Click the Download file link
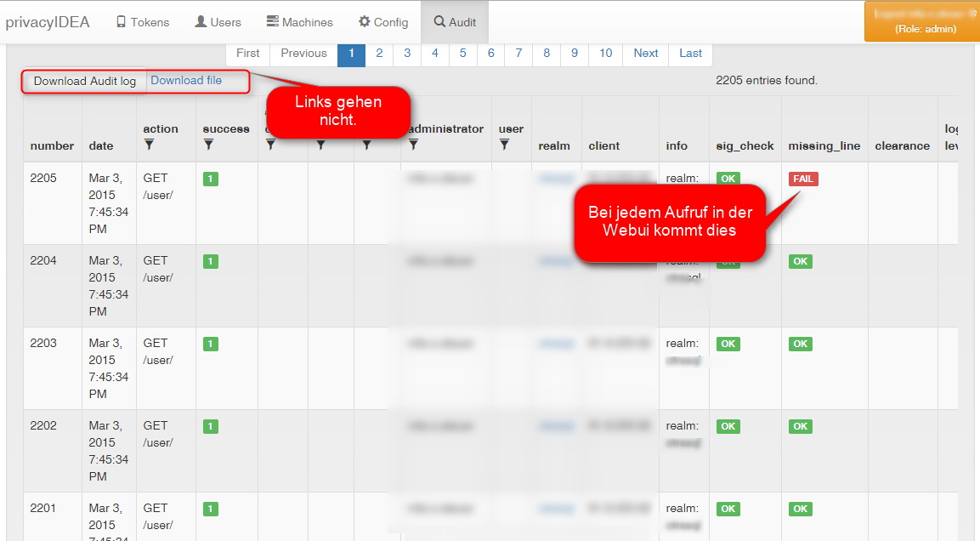Image resolution: width=980 pixels, height=541 pixels. [x=186, y=80]
